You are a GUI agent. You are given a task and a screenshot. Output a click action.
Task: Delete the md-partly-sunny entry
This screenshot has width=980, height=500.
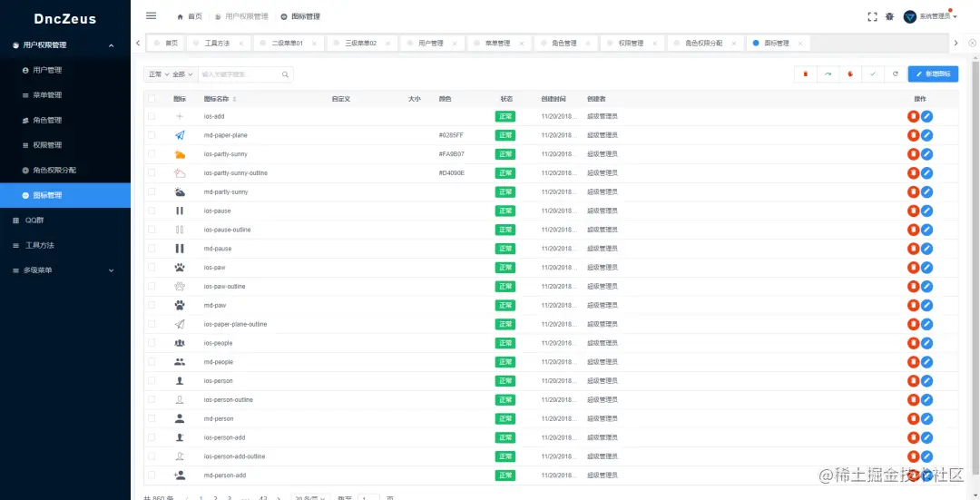click(x=913, y=191)
